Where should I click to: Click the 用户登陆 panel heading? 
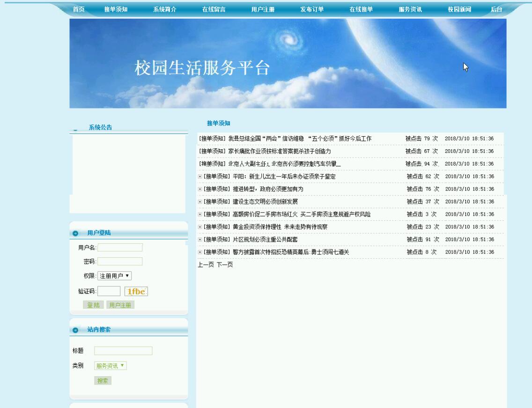point(99,233)
